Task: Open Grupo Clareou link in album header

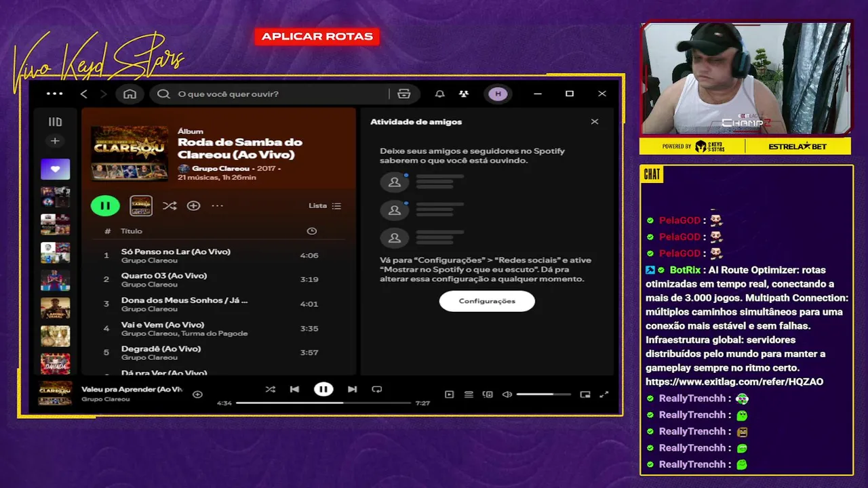Action: coord(220,168)
